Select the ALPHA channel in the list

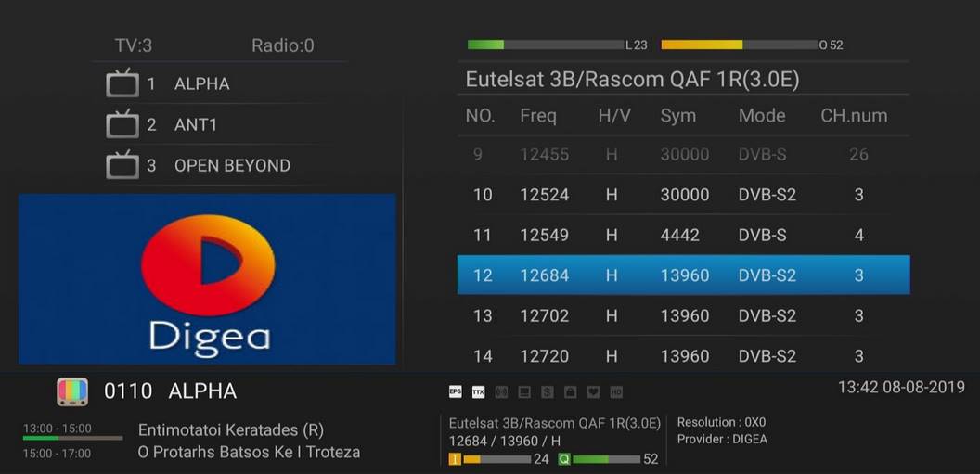pos(201,84)
